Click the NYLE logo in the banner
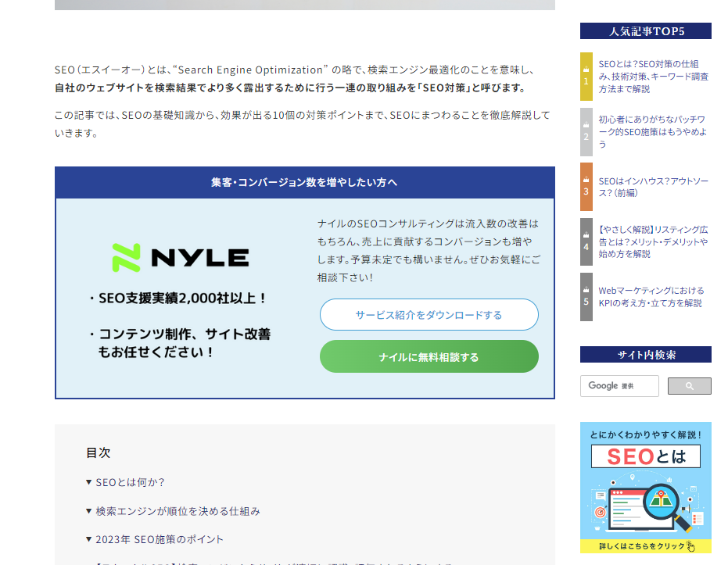The height and width of the screenshot is (565, 728). pyautogui.click(x=181, y=257)
